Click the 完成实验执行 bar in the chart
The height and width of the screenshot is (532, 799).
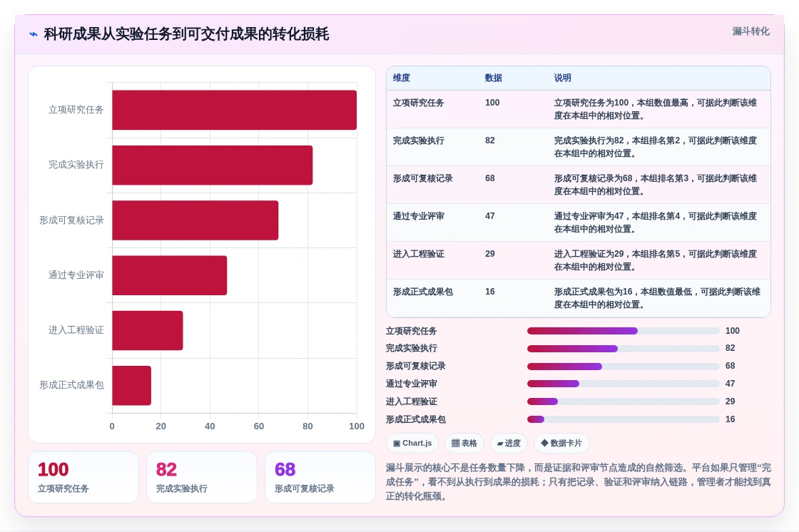(x=213, y=165)
